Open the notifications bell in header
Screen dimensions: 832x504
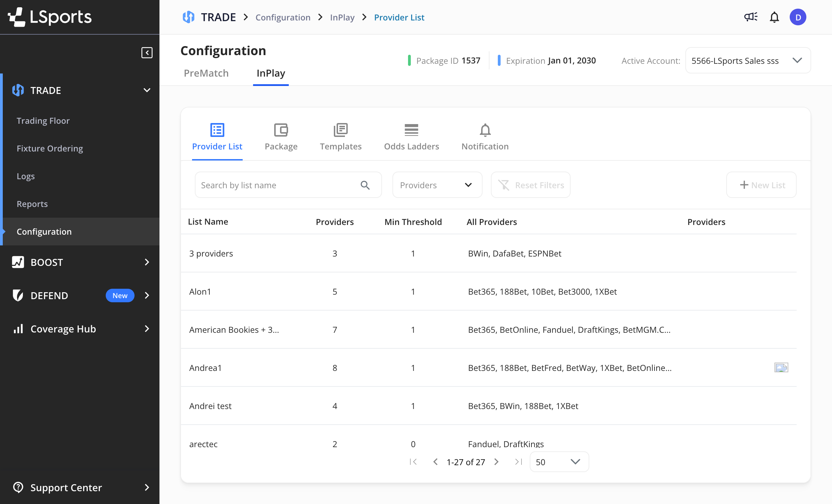(774, 17)
